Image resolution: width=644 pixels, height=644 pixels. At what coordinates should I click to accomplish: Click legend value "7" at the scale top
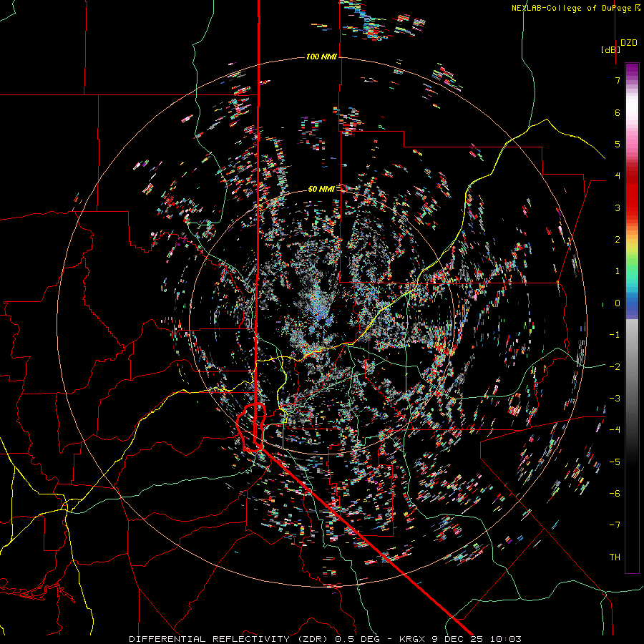[618, 80]
